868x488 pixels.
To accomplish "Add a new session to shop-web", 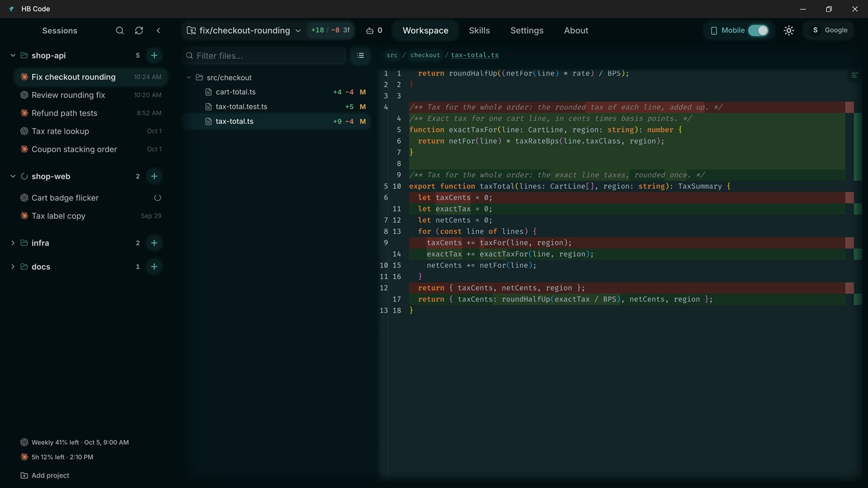I will 154,176.
